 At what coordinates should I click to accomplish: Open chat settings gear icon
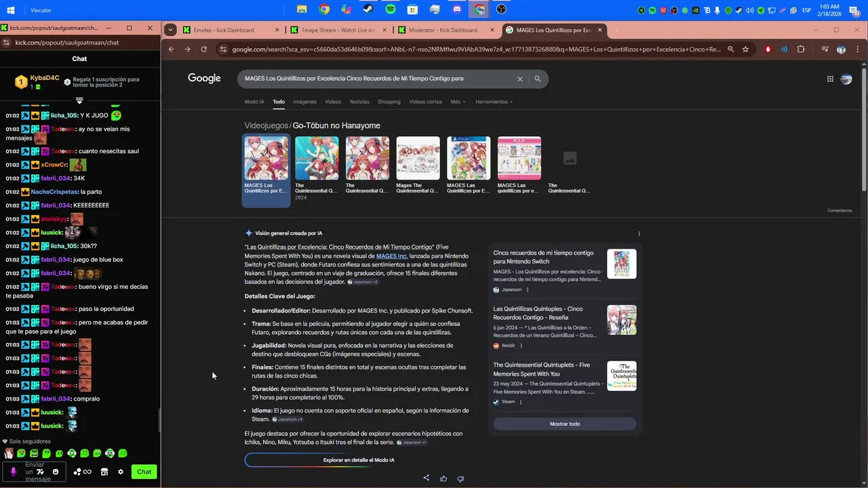pyautogui.click(x=121, y=472)
